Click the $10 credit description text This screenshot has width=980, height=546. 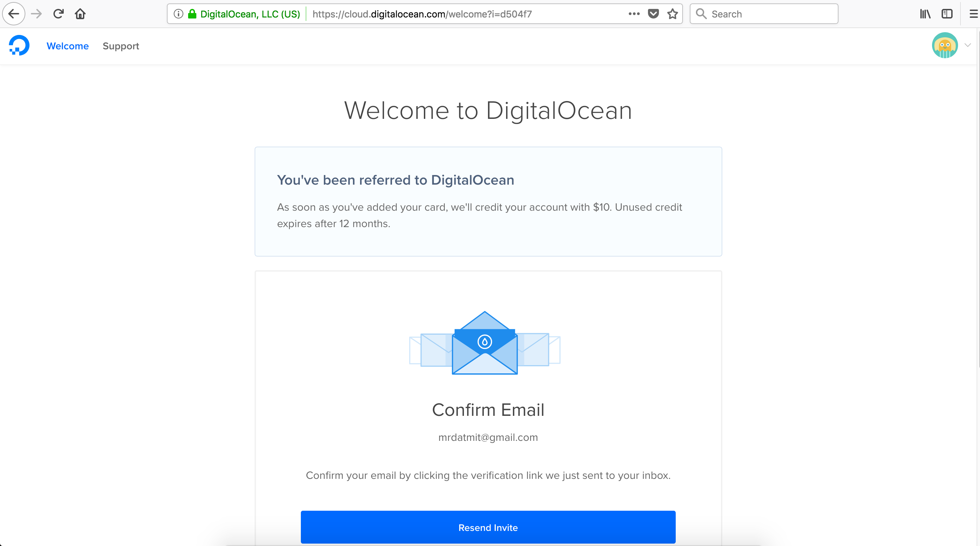[x=479, y=215]
